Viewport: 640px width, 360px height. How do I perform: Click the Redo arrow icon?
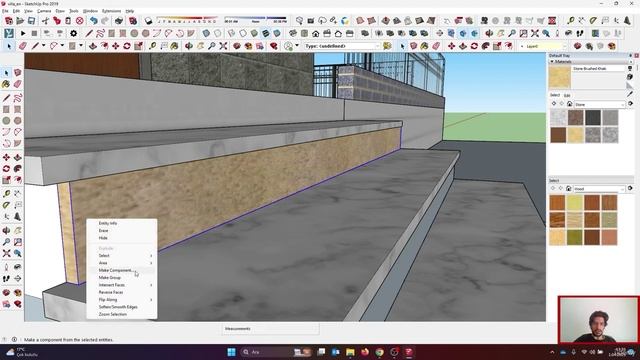pos(105,20)
